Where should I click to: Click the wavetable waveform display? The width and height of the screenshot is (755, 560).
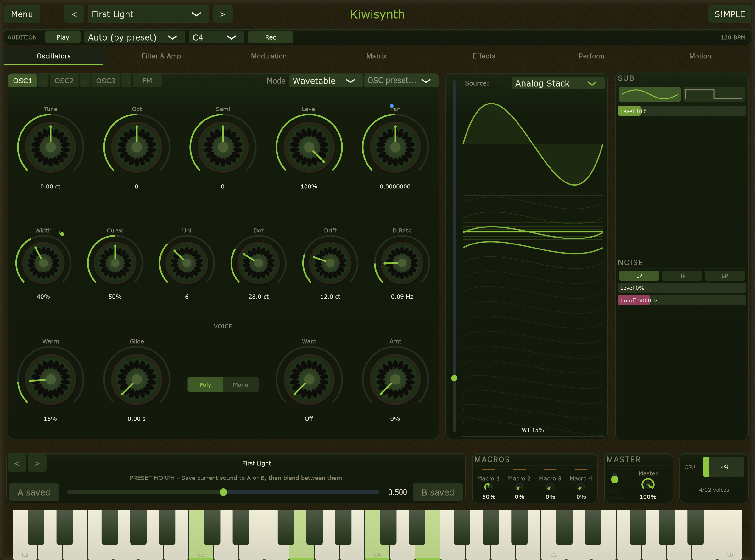click(533, 263)
